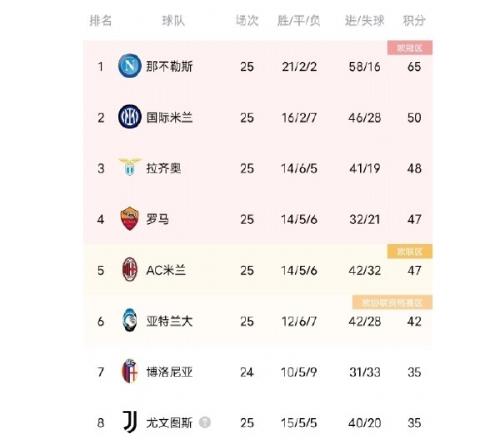Click Napoli's 65 points value
This screenshot has width=500, height=440.
coord(414,67)
